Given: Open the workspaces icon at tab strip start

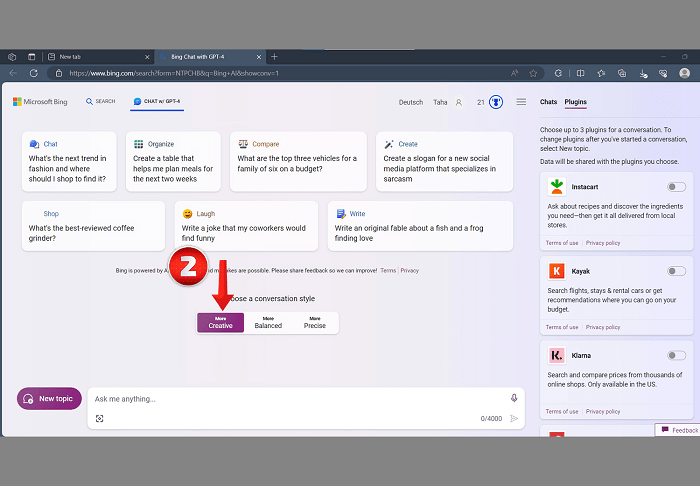Looking at the screenshot, I should tap(12, 57).
